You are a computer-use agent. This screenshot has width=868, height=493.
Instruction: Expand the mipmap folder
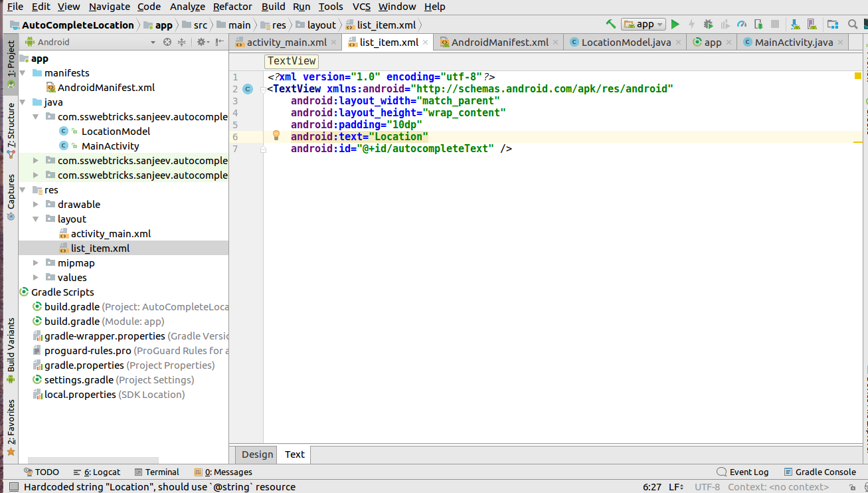tap(35, 262)
